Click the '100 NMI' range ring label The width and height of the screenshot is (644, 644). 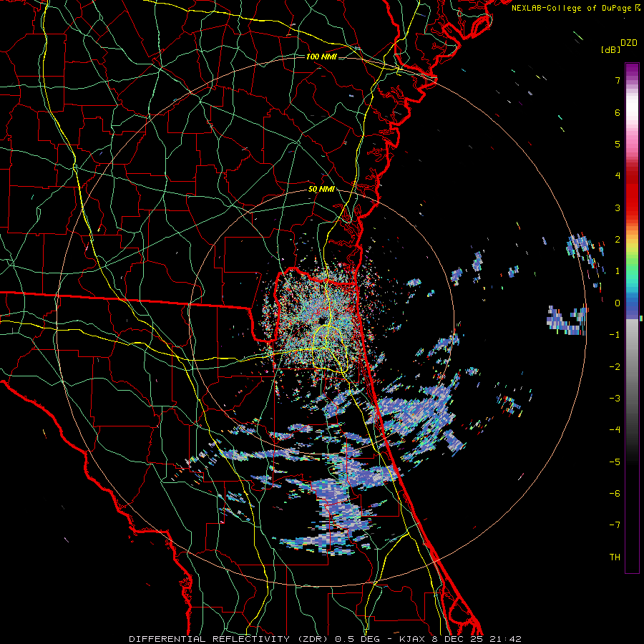pos(321,57)
